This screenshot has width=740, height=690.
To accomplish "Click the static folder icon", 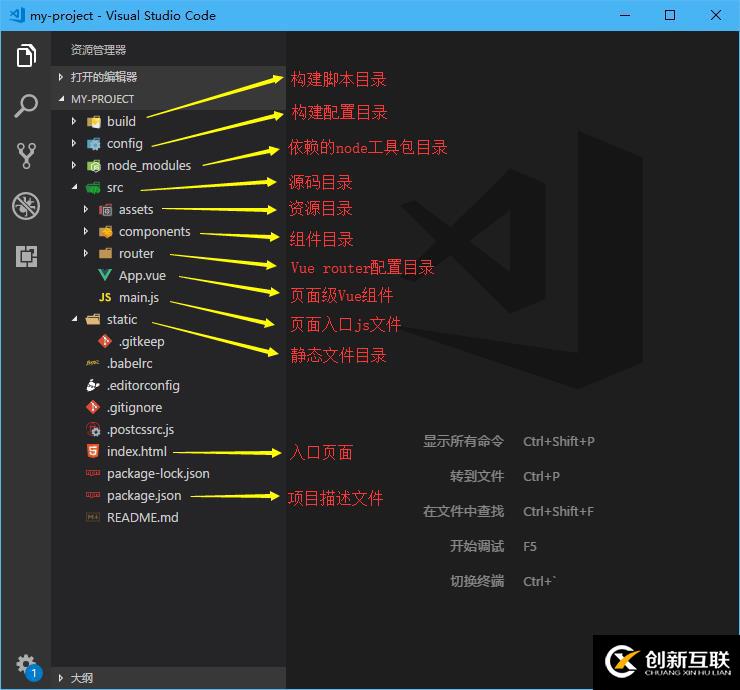I will click(93, 320).
